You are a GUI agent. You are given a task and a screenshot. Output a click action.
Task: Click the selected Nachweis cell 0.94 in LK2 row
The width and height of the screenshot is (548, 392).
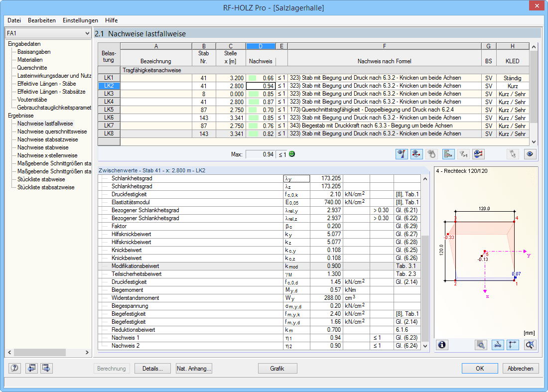(261, 86)
